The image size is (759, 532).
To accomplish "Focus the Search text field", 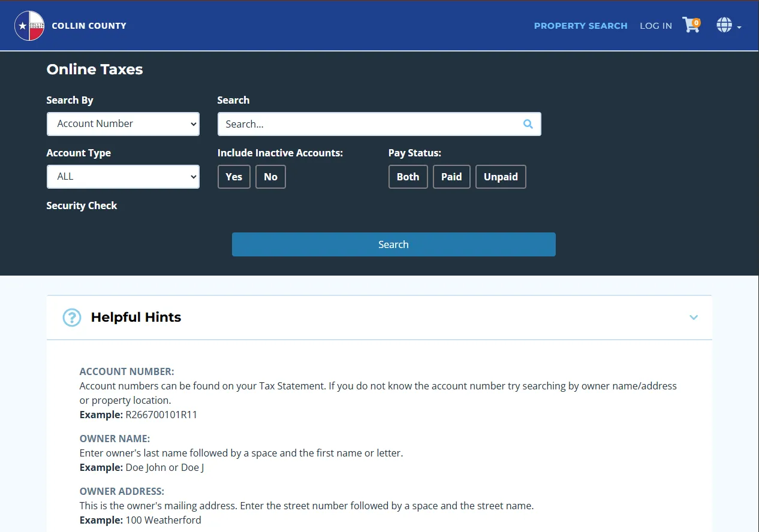I will 379,124.
